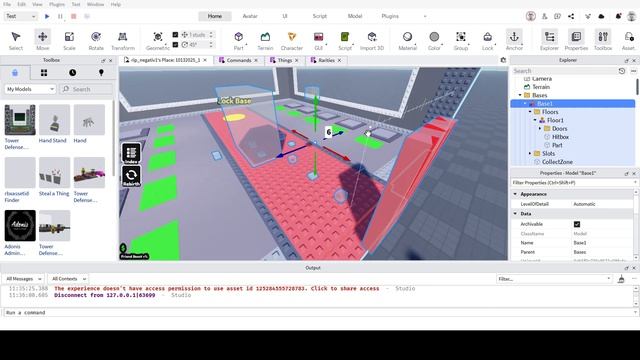Select the Select tool
Viewport: 640px width, 360px height.
tap(16, 40)
